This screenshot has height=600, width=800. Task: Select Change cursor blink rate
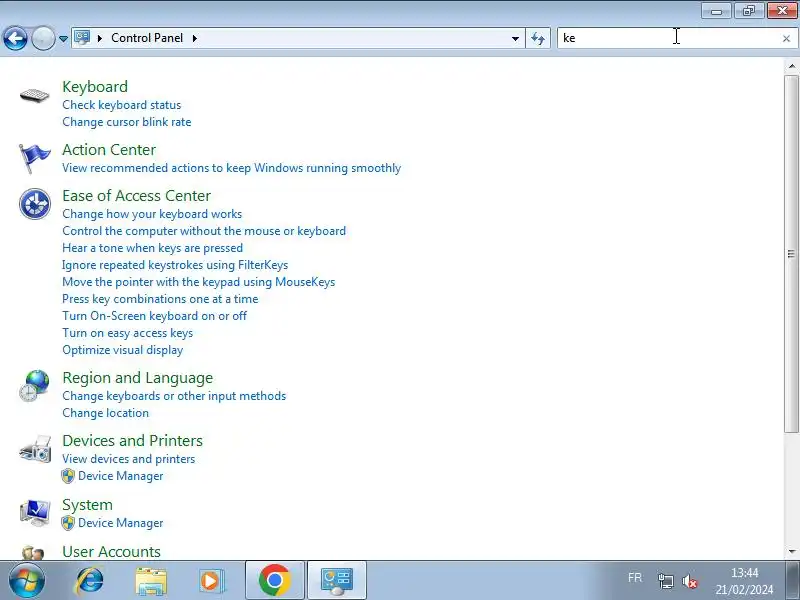pos(127,122)
